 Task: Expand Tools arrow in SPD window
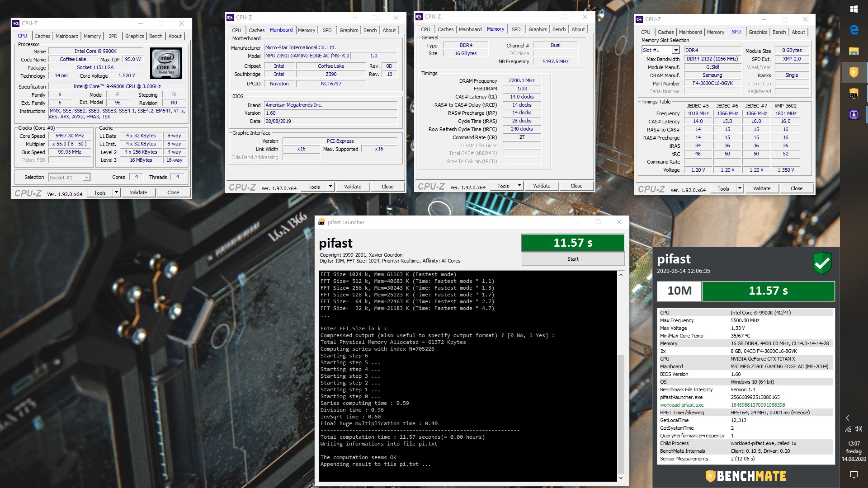pyautogui.click(x=740, y=188)
